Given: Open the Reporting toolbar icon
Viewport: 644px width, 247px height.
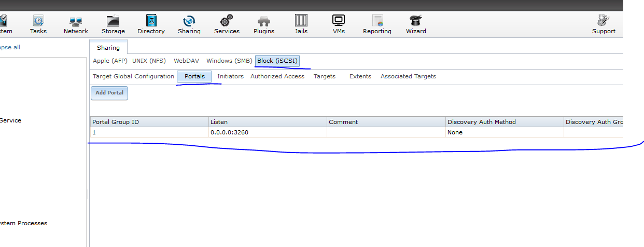Looking at the screenshot, I should click(377, 24).
